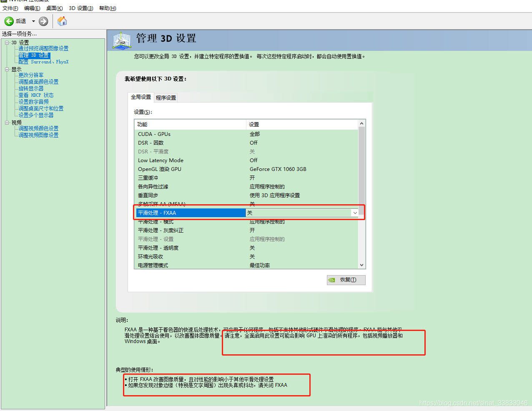Select the 平滑处理 - 透明度 row

[x=246, y=248]
